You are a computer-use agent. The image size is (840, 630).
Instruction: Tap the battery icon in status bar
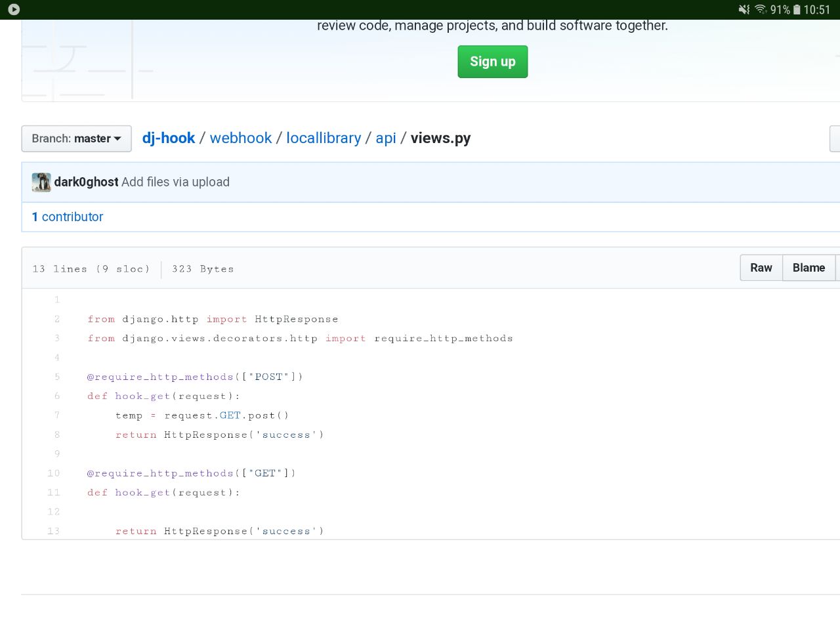tap(797, 9)
